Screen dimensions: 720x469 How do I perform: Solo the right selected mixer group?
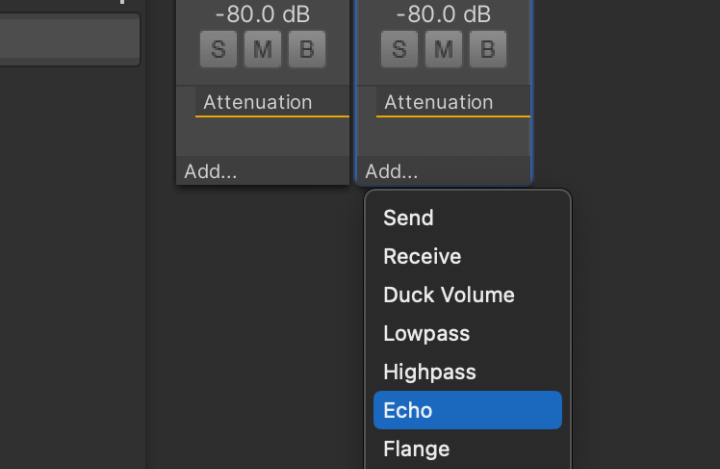(399, 49)
